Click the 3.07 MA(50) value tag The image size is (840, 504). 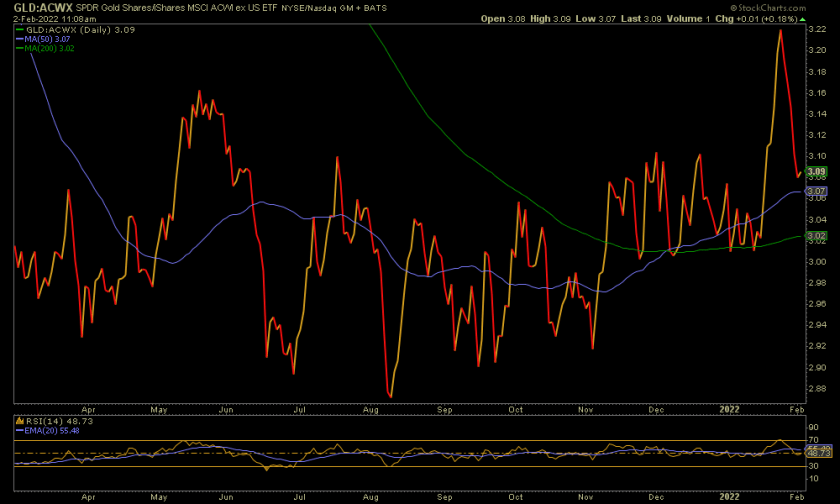coord(814,191)
